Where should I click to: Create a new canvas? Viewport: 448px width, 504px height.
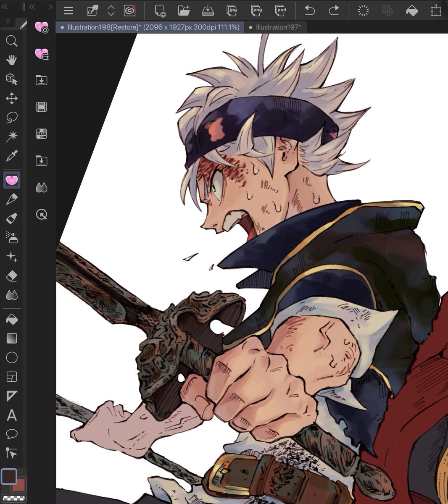click(x=160, y=11)
